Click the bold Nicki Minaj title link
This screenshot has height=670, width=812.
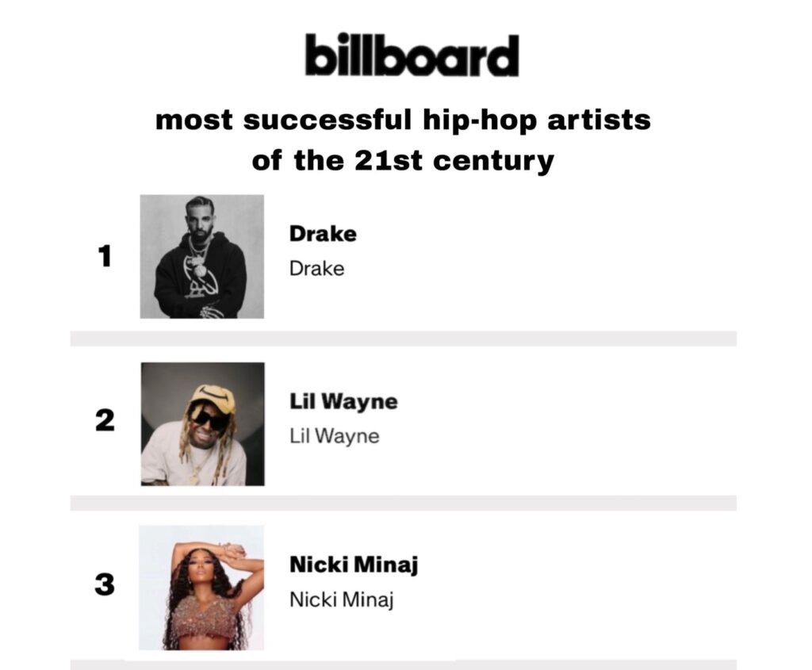point(353,565)
